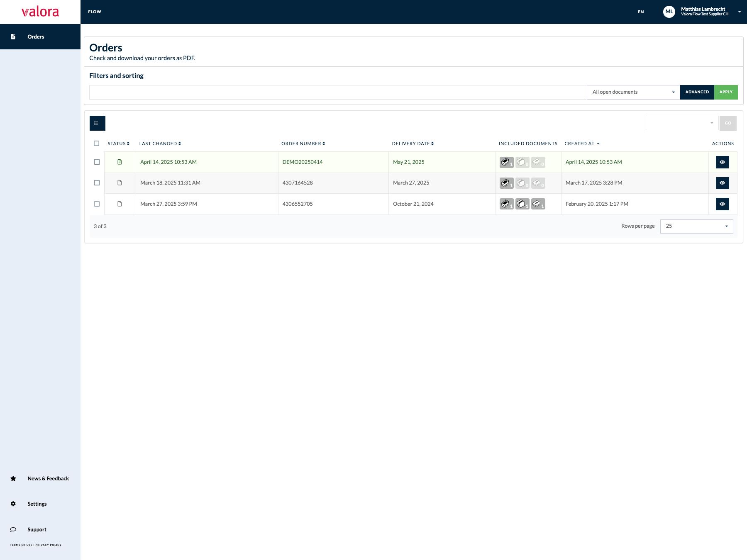View order 4306552705 with eye button
Viewport: 747px width, 560px height.
(x=722, y=204)
